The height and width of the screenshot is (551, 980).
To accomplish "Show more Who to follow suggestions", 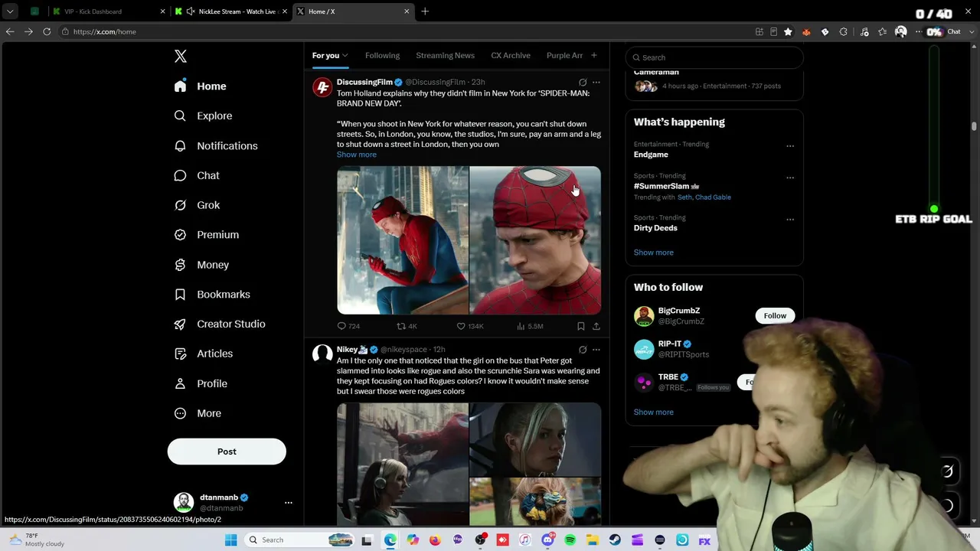I will pyautogui.click(x=654, y=412).
